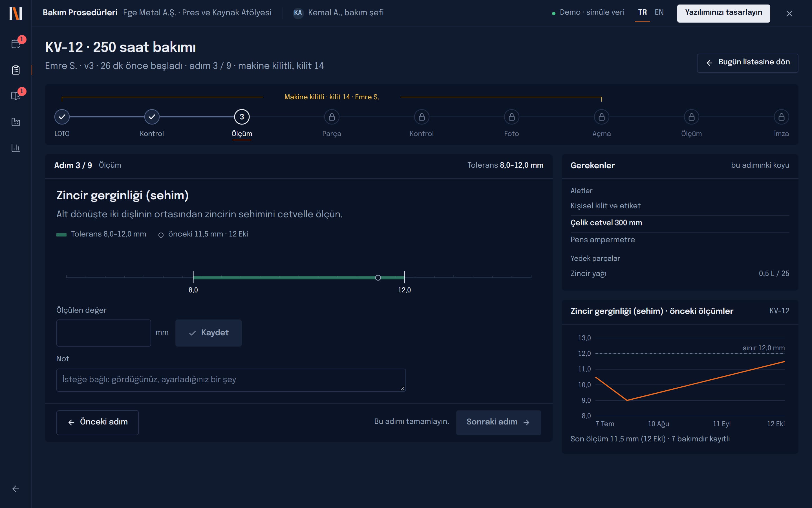This screenshot has height=508, width=812.
Task: Click the KA user avatar
Action: (x=298, y=13)
